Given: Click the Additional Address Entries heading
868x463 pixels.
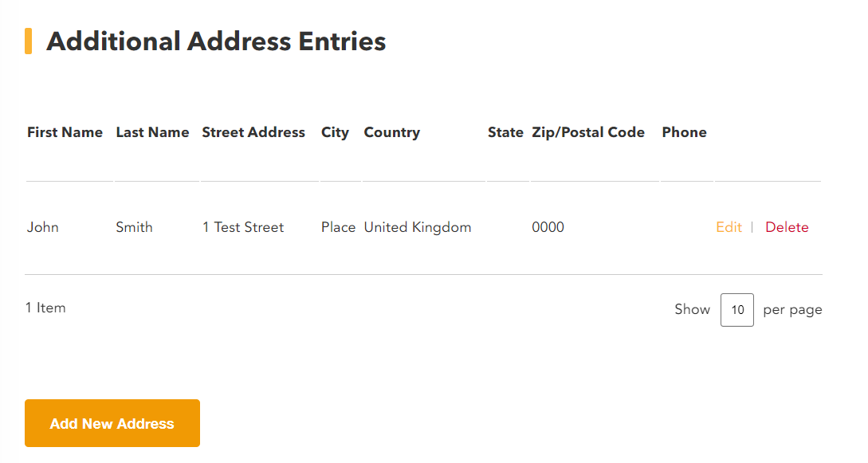Looking at the screenshot, I should pyautogui.click(x=216, y=41).
